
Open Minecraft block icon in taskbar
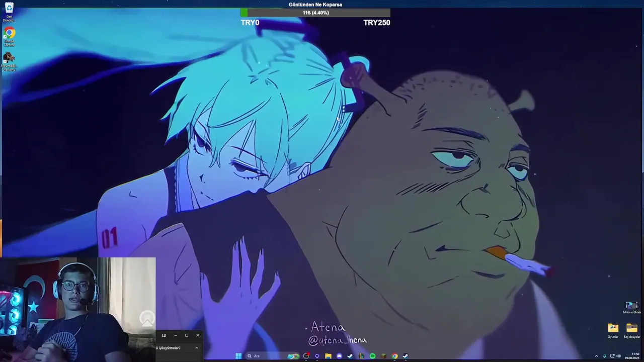pyautogui.click(x=383, y=356)
